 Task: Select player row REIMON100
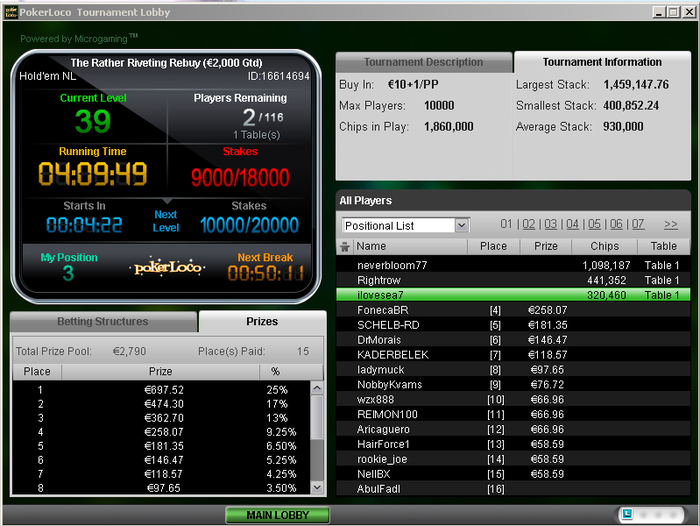point(513,414)
